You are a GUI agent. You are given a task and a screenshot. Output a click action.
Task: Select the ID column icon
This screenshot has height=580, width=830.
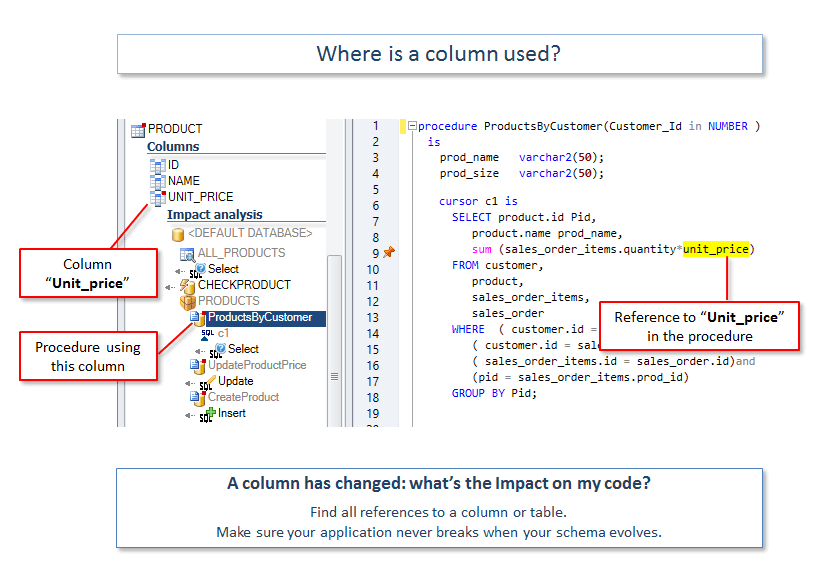157,166
